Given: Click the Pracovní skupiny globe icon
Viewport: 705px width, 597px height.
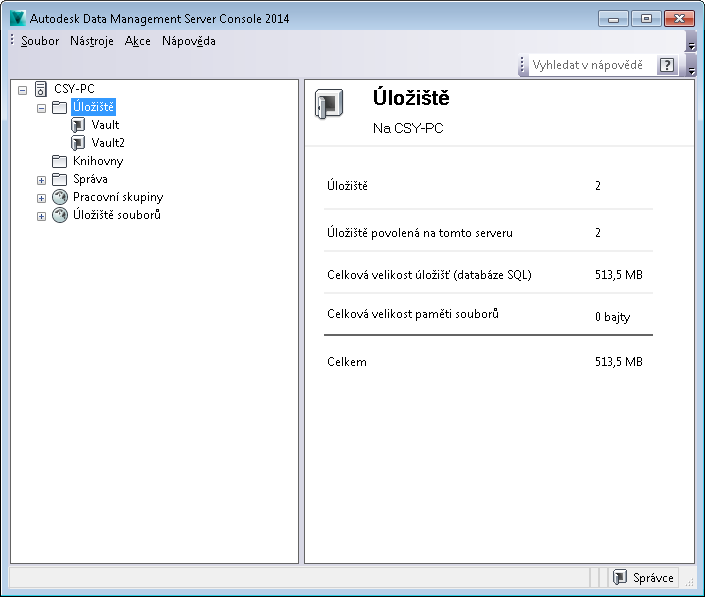Looking at the screenshot, I should 60,197.
